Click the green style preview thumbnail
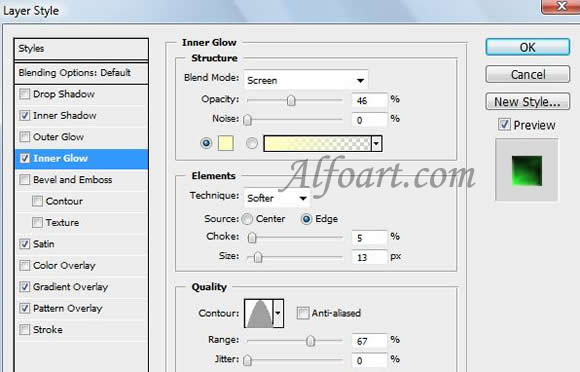 527,170
